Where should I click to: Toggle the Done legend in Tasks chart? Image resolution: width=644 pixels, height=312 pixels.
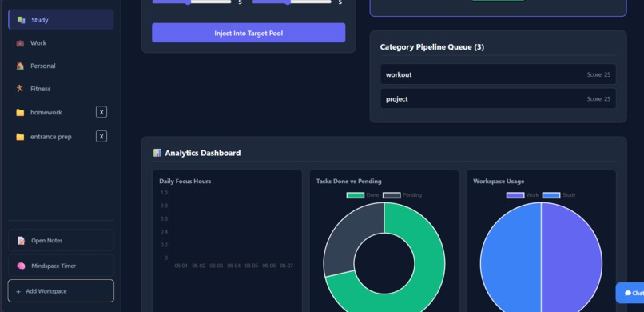(363, 195)
